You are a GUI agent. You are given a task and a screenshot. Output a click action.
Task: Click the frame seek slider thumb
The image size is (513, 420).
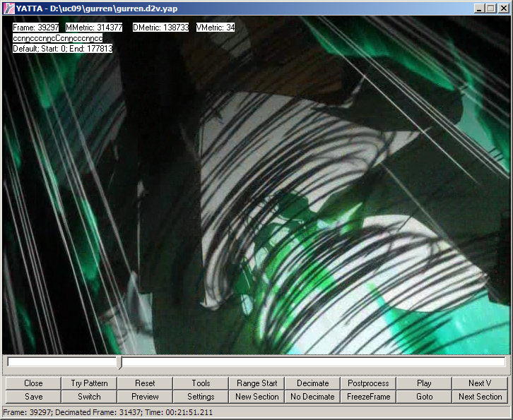pos(119,363)
